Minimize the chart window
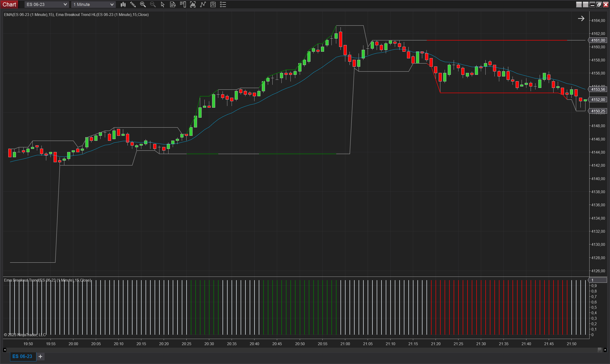The width and height of the screenshot is (610, 364). click(x=592, y=5)
